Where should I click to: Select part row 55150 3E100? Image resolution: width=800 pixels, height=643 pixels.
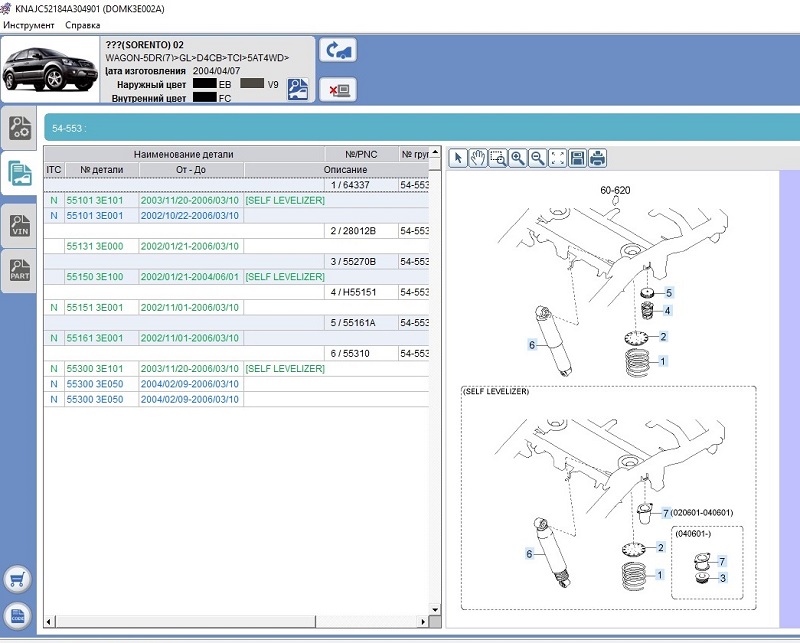tap(94, 276)
